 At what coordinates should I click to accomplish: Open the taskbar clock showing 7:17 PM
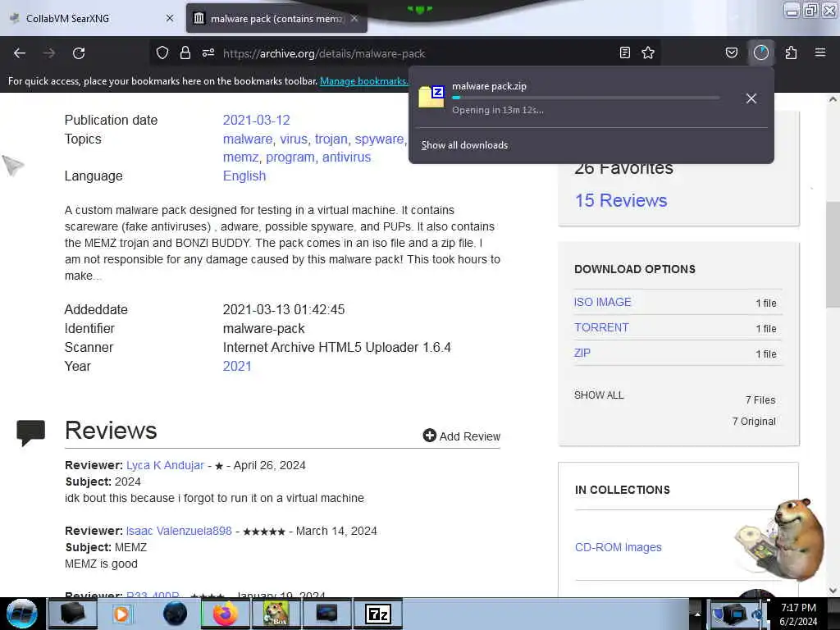tap(798, 614)
